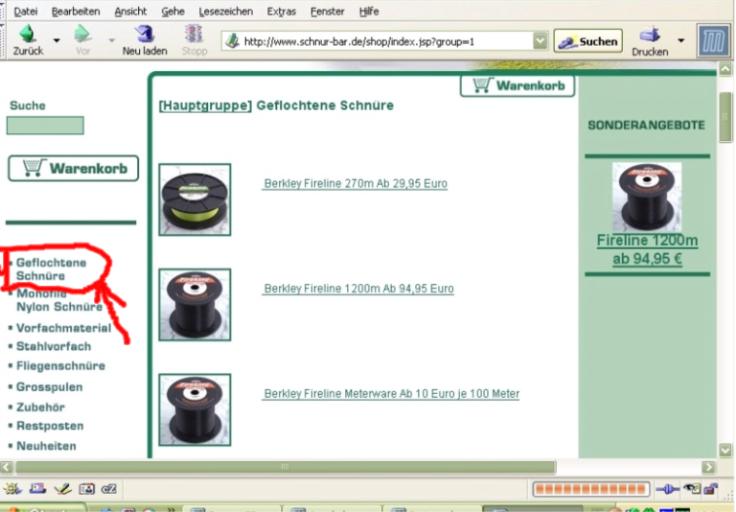The width and height of the screenshot is (736, 512).
Task: Click the vertical scrollbar thumb
Action: coord(725,117)
